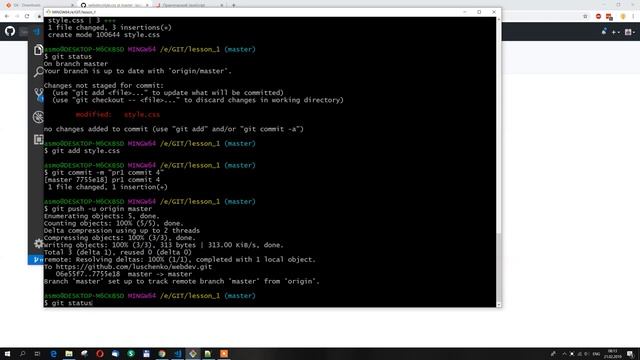
Task: Open GitHub home via the Octocat logo
Action: pyautogui.click(x=10, y=31)
